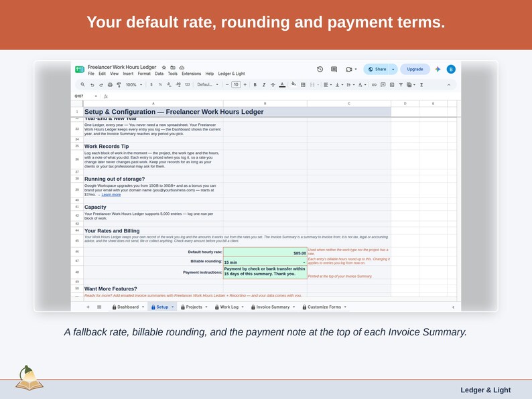Open the all sheets list
The image size is (532, 399).
point(99,307)
